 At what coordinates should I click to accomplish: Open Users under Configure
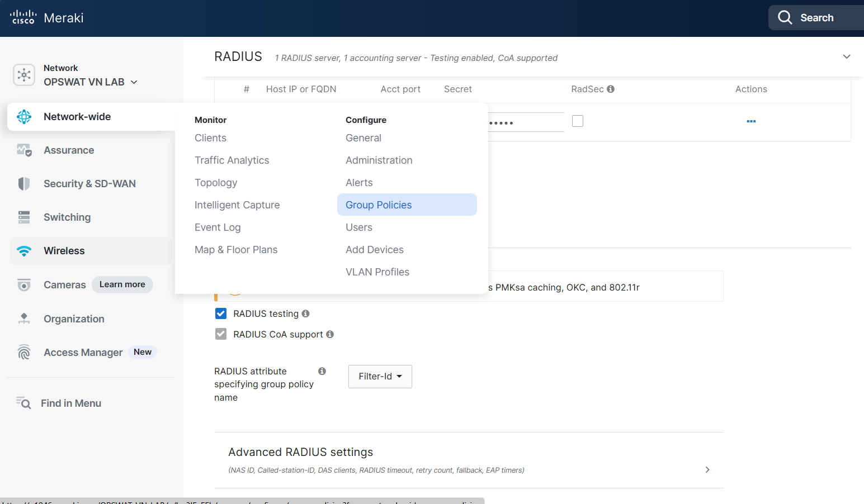pos(359,227)
